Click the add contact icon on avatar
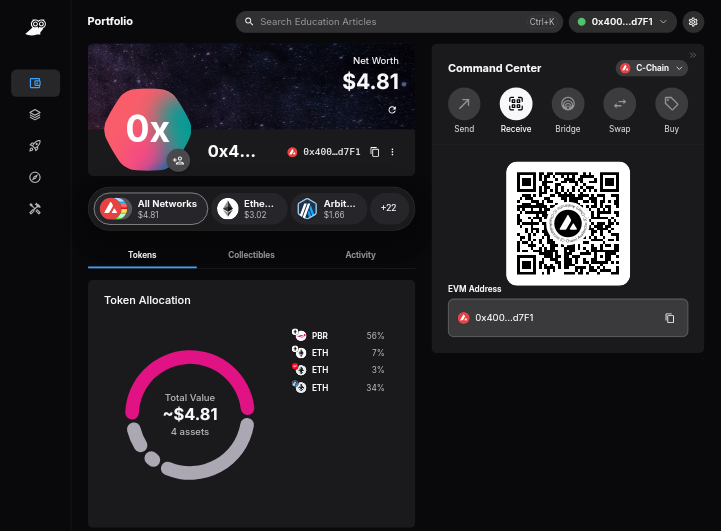721x531 pixels. (x=178, y=160)
